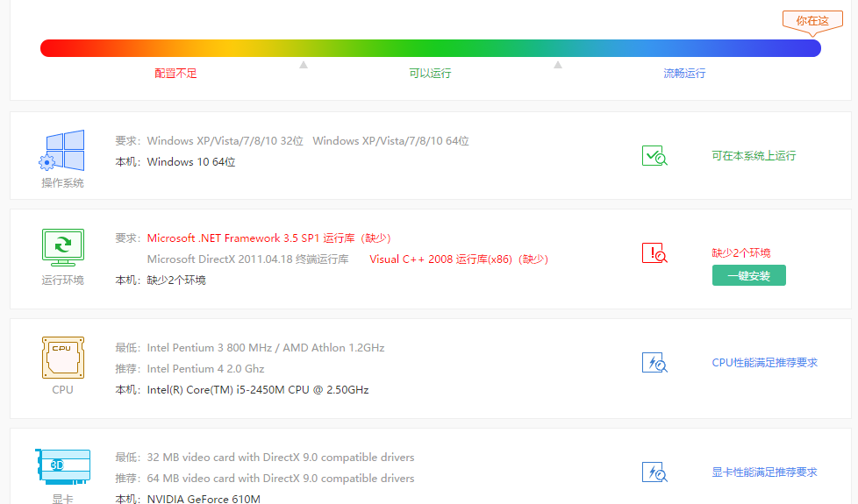Click the triangle marker between 可以运行 and 流畅运行

(558, 65)
